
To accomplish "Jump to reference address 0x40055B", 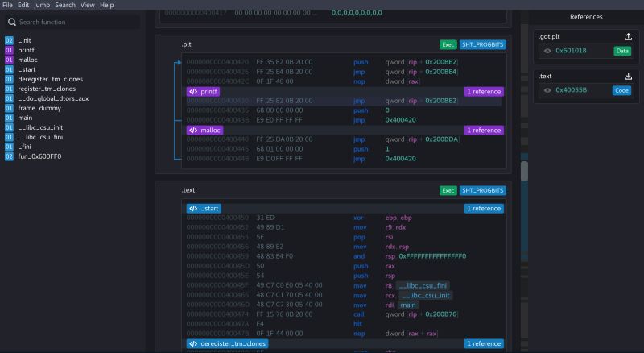I will click(571, 90).
